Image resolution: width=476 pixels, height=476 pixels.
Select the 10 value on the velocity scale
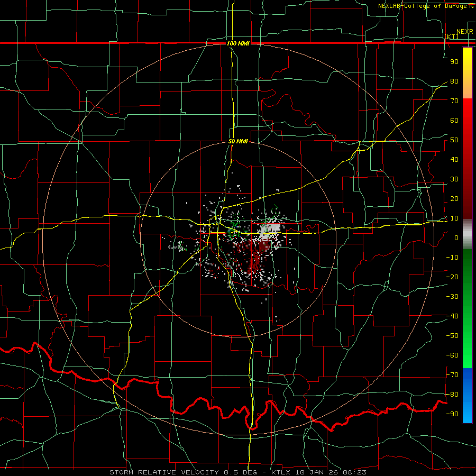pyautogui.click(x=454, y=218)
